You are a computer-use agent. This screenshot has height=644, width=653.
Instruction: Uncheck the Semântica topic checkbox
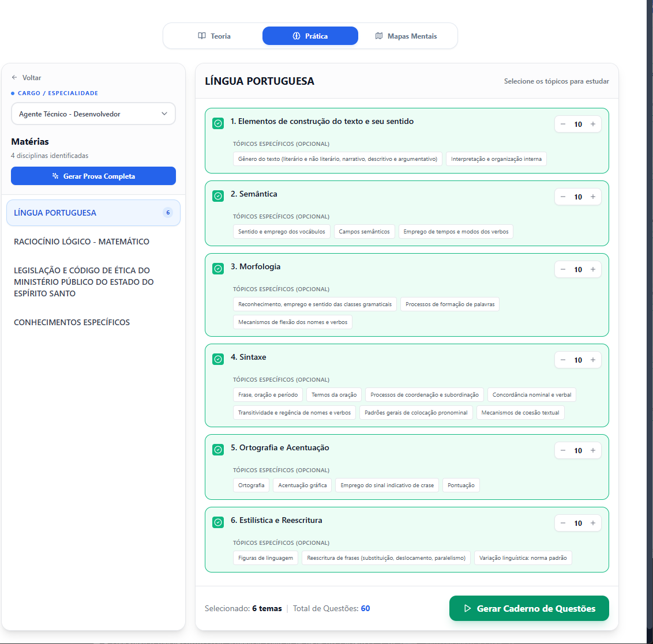click(218, 196)
